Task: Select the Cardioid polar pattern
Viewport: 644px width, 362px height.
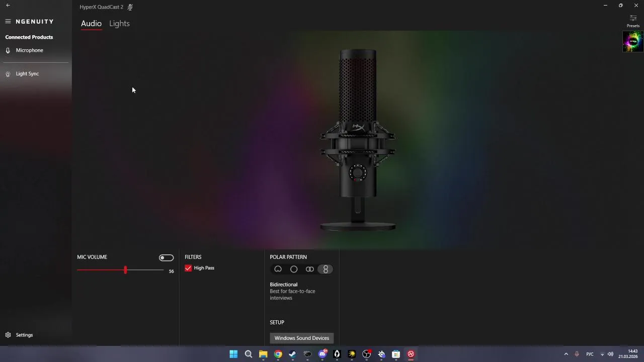Action: (x=278, y=269)
